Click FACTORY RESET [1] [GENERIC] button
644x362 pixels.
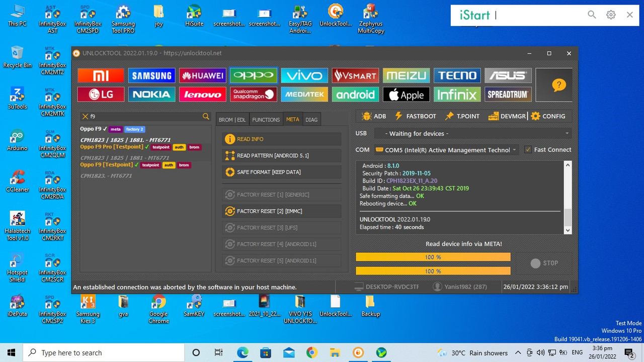point(282,195)
